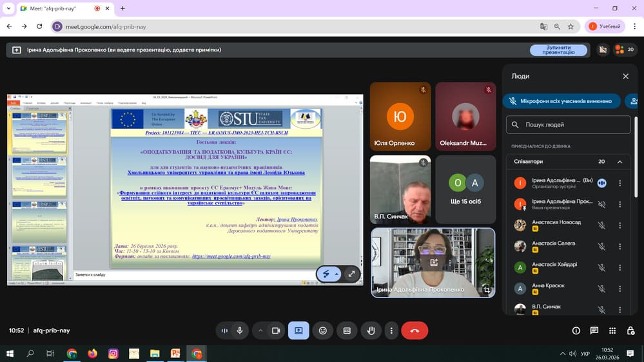Click the present screen button in toolbar
Viewport: 644px width, 362px height.
coord(298,330)
